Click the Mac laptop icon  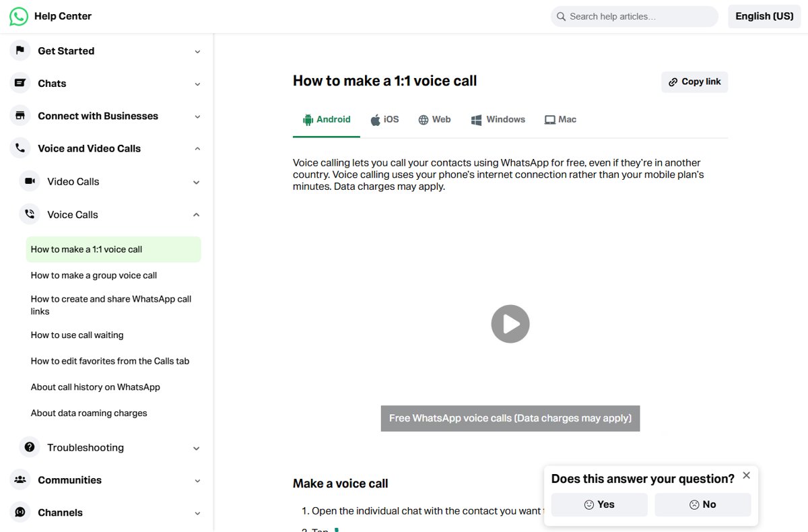[x=550, y=120]
